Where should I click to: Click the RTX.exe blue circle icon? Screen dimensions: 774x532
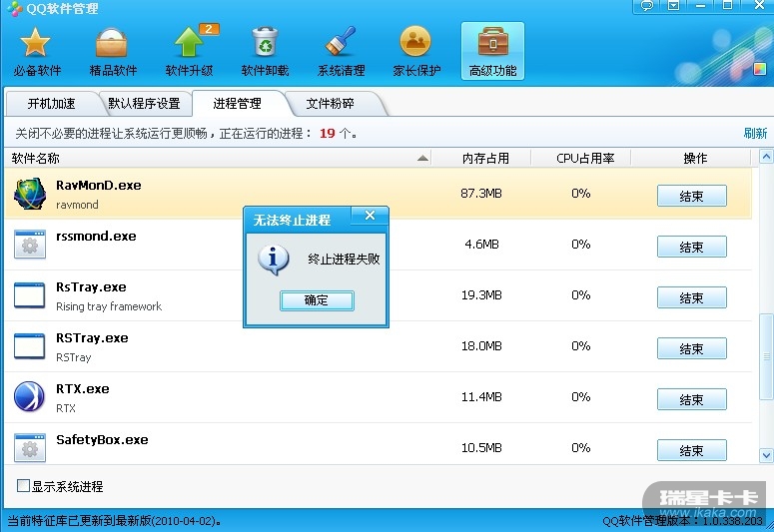click(x=29, y=396)
